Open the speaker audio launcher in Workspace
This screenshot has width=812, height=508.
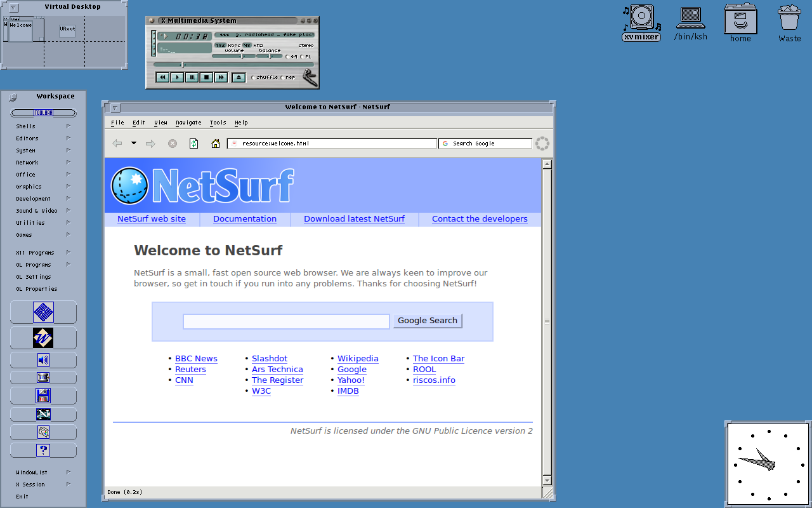(x=43, y=360)
